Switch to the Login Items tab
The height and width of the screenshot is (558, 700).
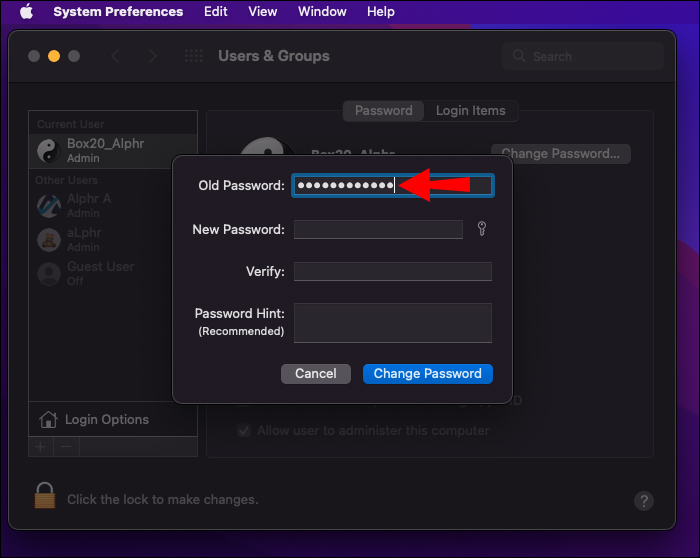pos(470,111)
